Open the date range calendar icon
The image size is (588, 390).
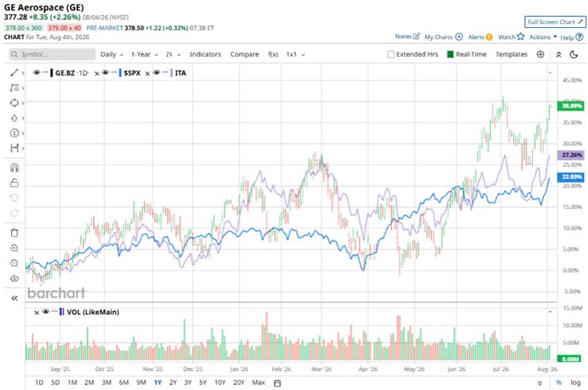277,383
